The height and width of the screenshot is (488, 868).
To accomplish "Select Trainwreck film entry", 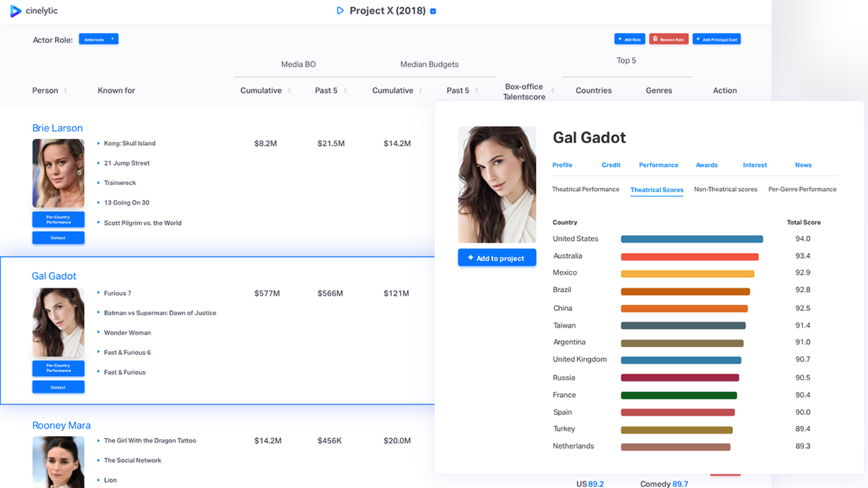I will tap(120, 183).
